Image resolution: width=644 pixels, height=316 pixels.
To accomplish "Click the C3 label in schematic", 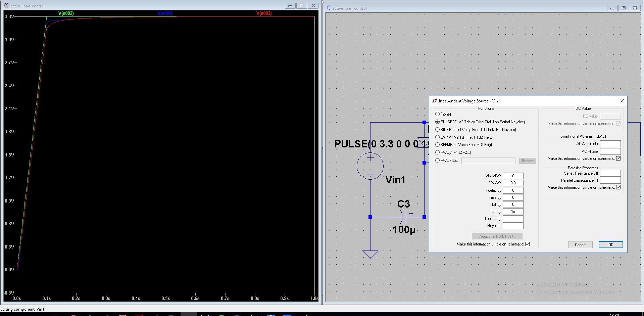I will tap(404, 204).
